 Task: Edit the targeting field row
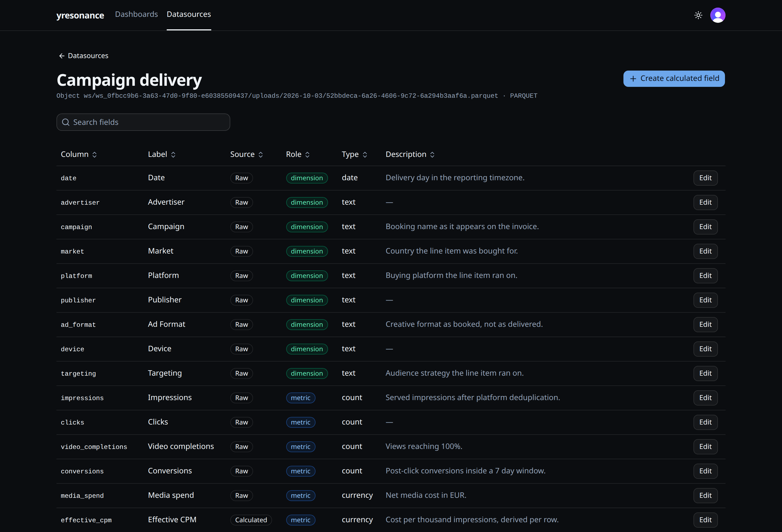tap(705, 373)
